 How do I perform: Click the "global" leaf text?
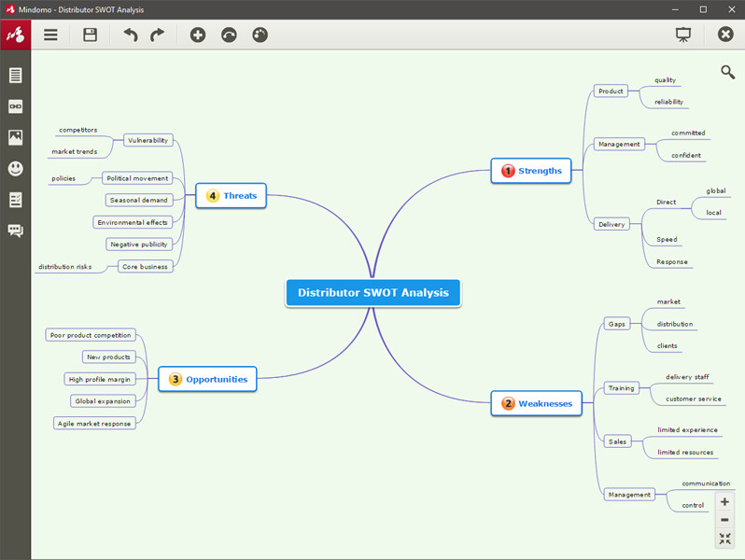pos(715,190)
